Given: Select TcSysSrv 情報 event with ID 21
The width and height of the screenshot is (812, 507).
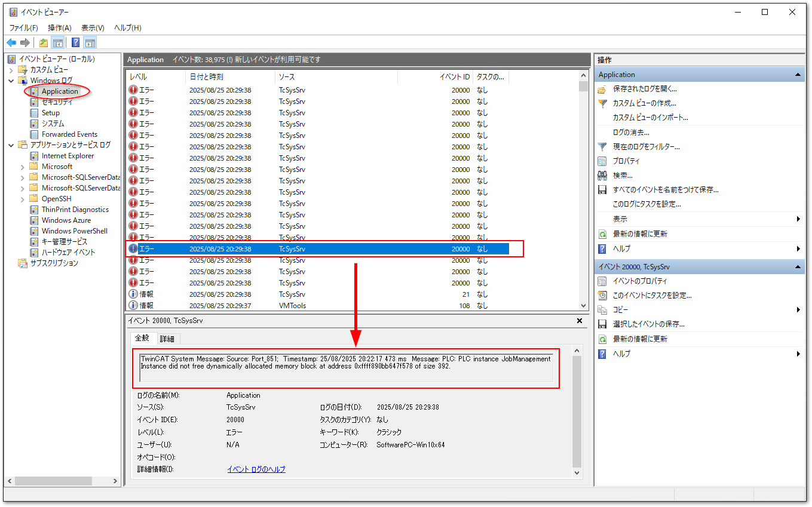Looking at the screenshot, I should pos(317,294).
